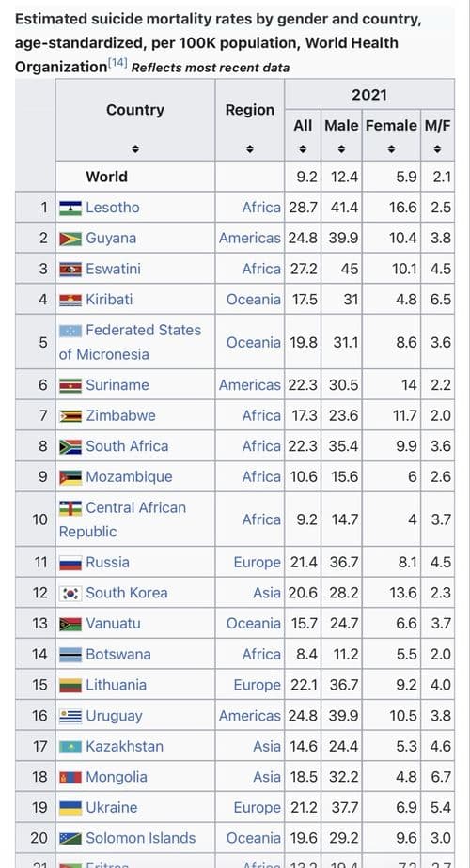Sort by All rate column arrows
The image size is (470, 868).
[303, 149]
